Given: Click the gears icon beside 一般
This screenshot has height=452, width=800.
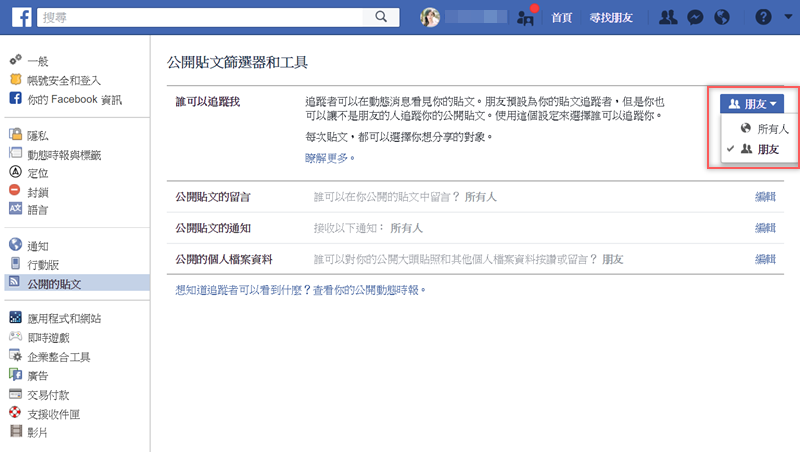Looking at the screenshot, I should coord(15,60).
